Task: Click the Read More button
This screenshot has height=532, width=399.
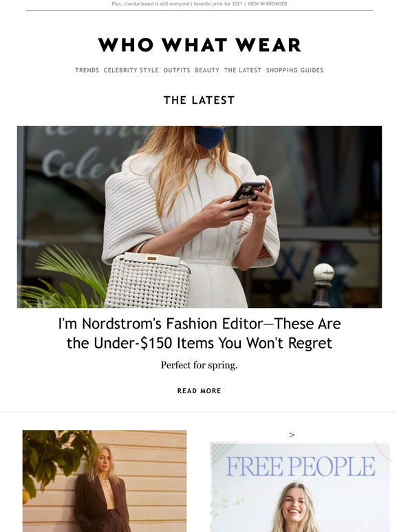Action: 199,391
